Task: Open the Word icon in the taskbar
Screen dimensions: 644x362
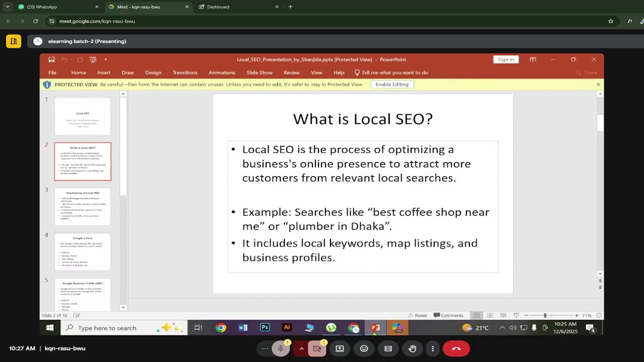Action: tap(243, 328)
